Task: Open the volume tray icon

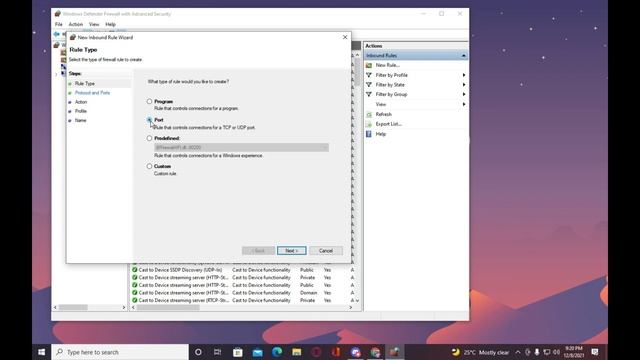Action: (x=556, y=352)
